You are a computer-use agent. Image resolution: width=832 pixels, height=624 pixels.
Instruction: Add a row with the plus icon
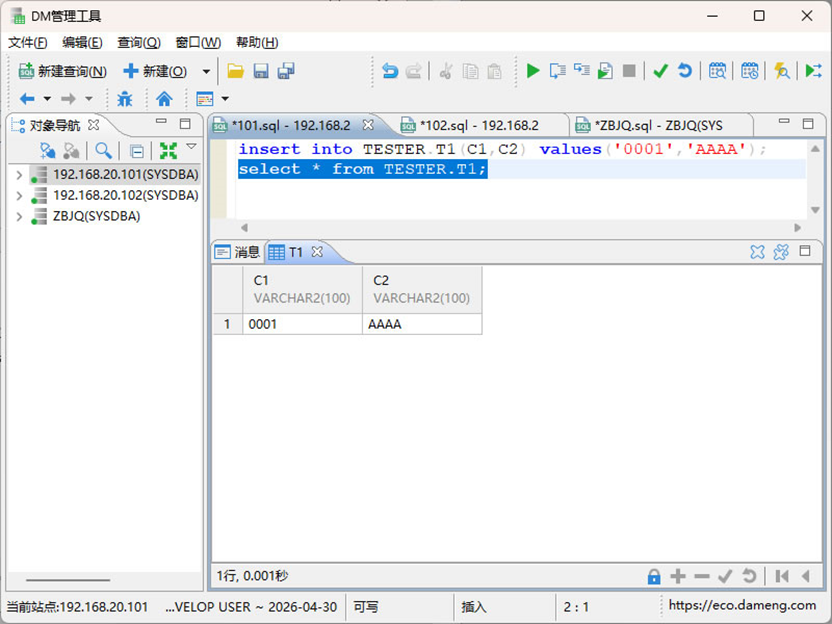tap(678, 576)
